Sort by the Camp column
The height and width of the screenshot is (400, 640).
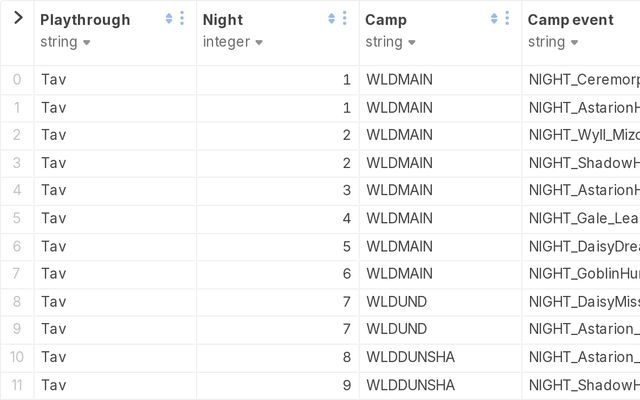tap(494, 19)
